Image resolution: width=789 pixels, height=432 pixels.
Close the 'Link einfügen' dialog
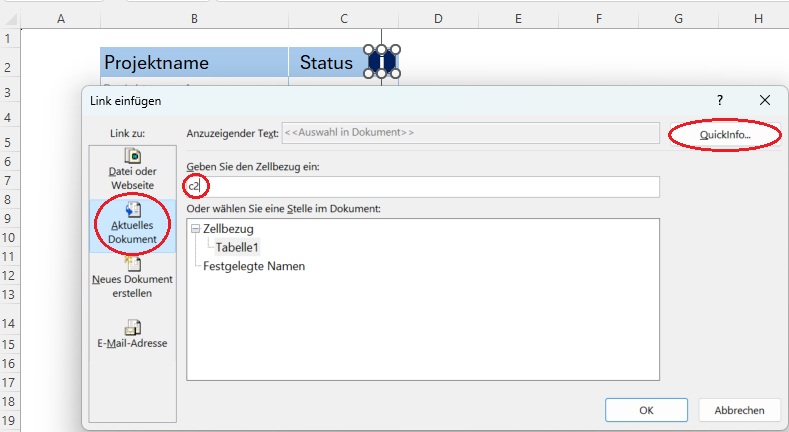tap(765, 100)
